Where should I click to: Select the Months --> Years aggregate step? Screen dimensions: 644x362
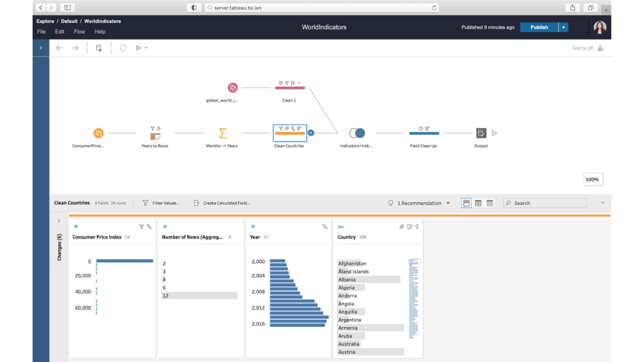tap(222, 133)
